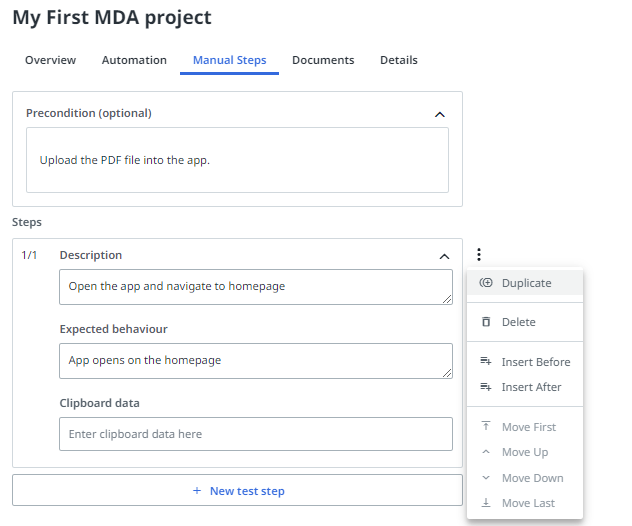Click the Move Last arrow icon

pyautogui.click(x=486, y=503)
